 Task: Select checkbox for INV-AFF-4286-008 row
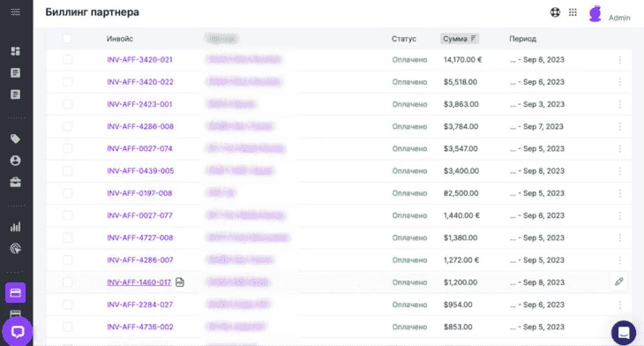click(x=67, y=126)
